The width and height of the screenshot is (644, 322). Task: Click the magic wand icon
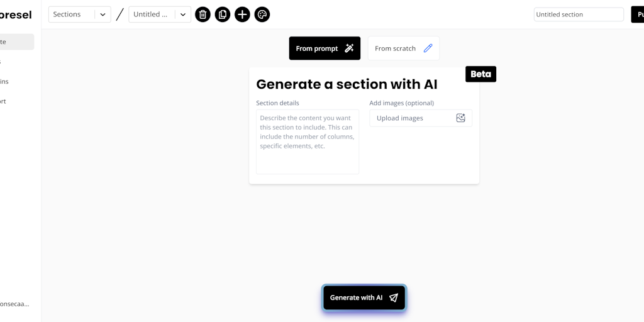click(x=350, y=48)
